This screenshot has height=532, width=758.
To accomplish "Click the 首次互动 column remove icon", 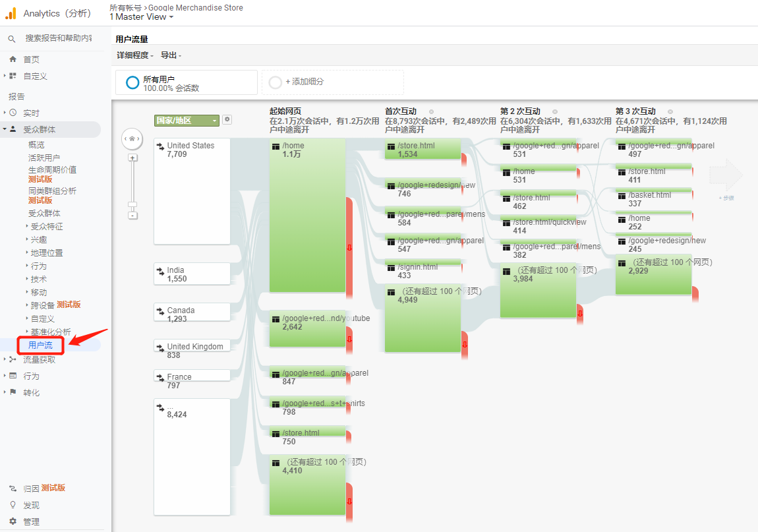I will click(x=431, y=111).
